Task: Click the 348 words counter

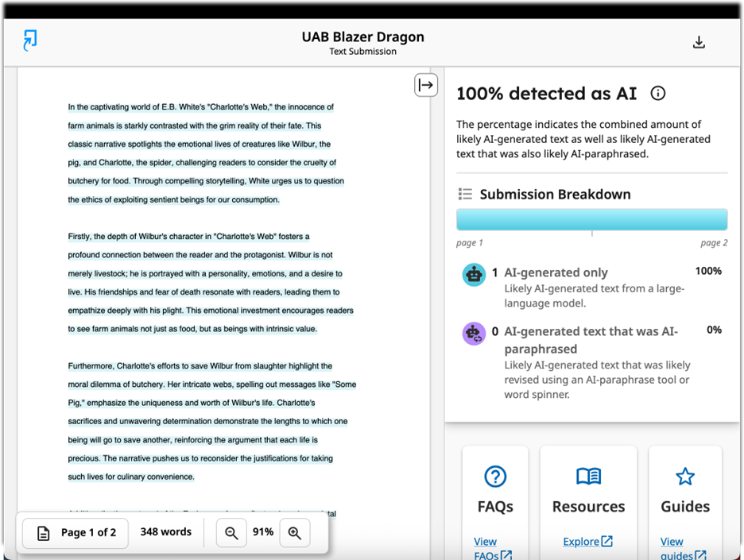Action: [165, 531]
